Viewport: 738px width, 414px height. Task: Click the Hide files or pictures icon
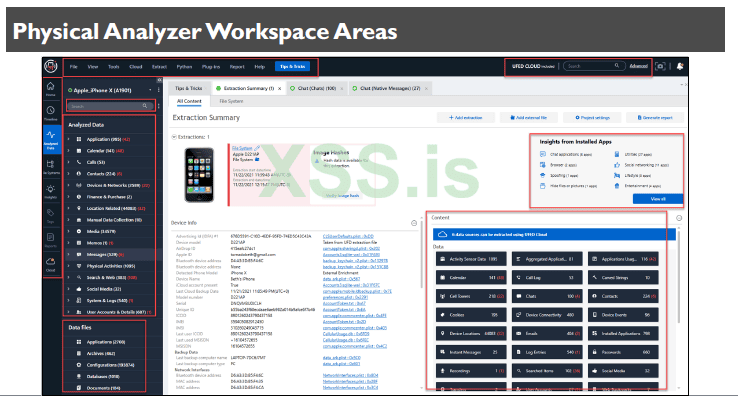(543, 186)
